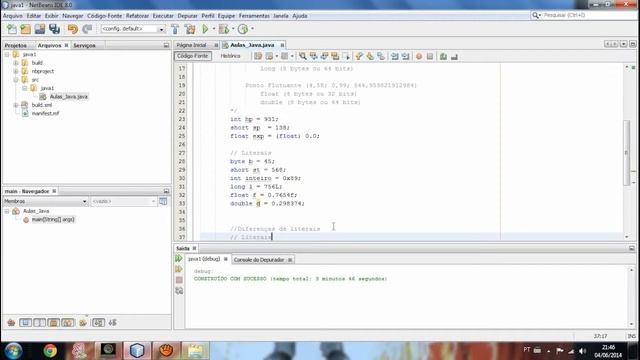Open Google Chrome from taskbar

(50, 351)
